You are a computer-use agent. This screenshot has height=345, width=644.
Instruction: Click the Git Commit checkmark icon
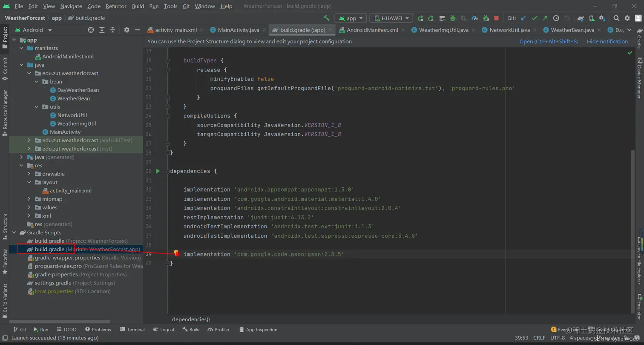(535, 18)
